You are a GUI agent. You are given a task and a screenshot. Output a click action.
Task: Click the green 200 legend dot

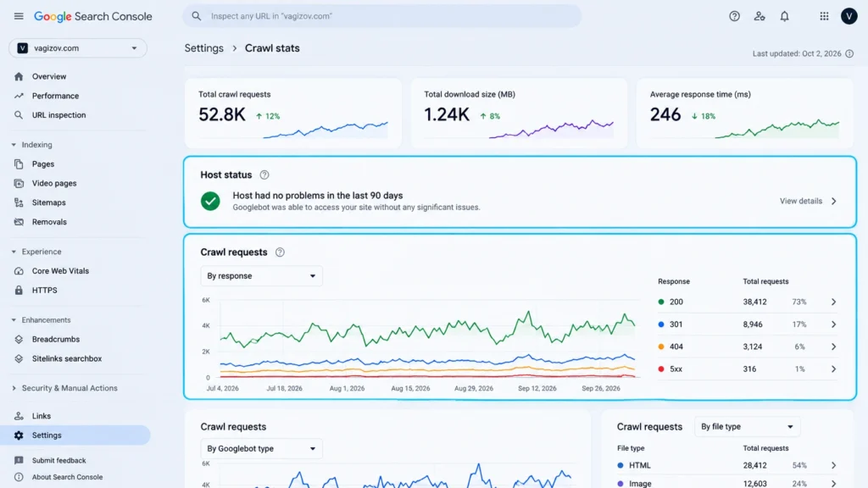pos(661,302)
